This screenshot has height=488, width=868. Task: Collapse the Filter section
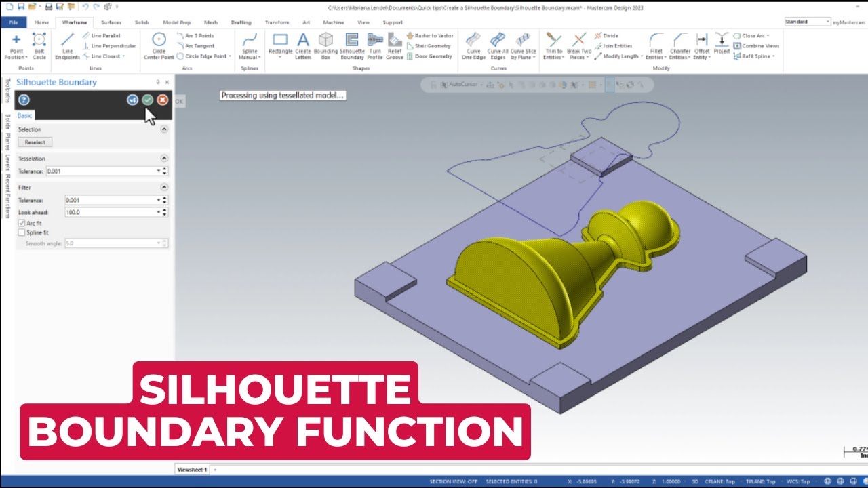[164, 187]
